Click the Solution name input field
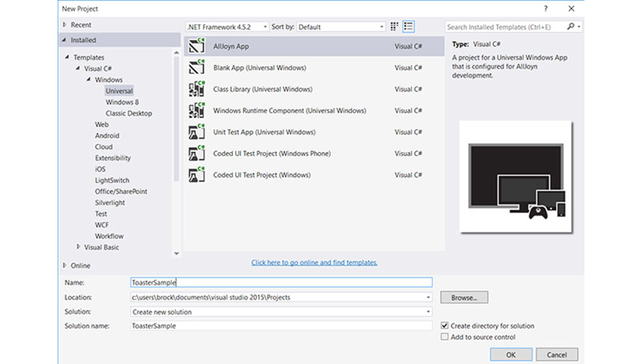Screen dimensions: 642x364 282,325
